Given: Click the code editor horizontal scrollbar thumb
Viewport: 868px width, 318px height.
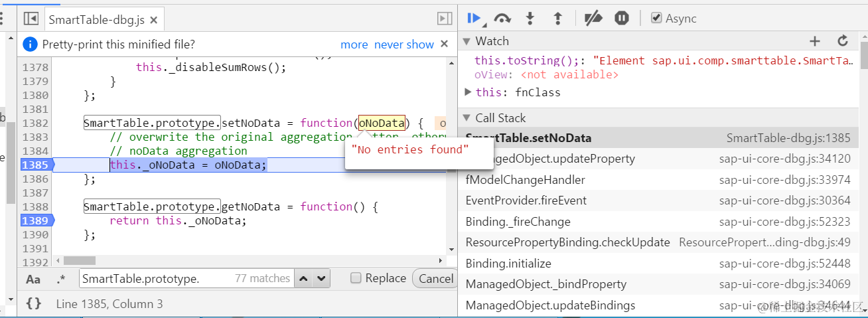Looking at the screenshot, I should pyautogui.click(x=80, y=261).
